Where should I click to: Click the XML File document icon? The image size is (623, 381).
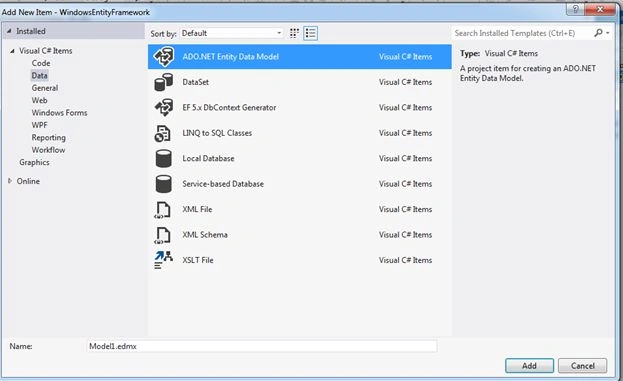pos(163,210)
